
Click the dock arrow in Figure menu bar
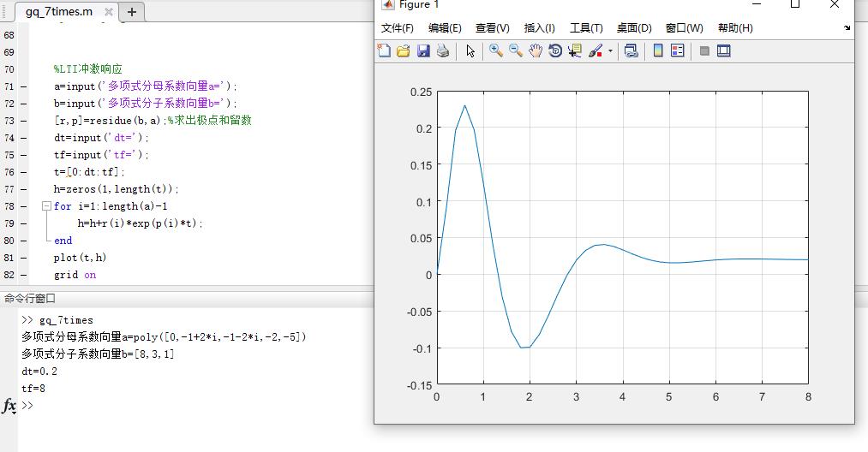point(847,27)
